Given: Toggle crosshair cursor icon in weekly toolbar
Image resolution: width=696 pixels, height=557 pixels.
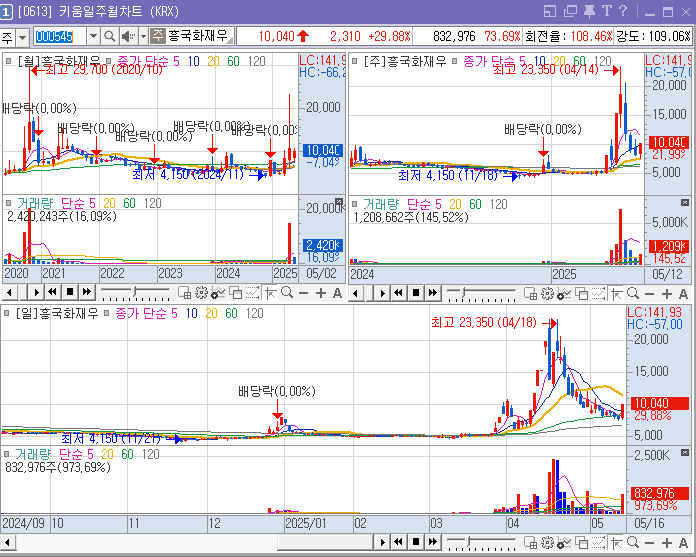Looking at the screenshot, I should [617, 294].
